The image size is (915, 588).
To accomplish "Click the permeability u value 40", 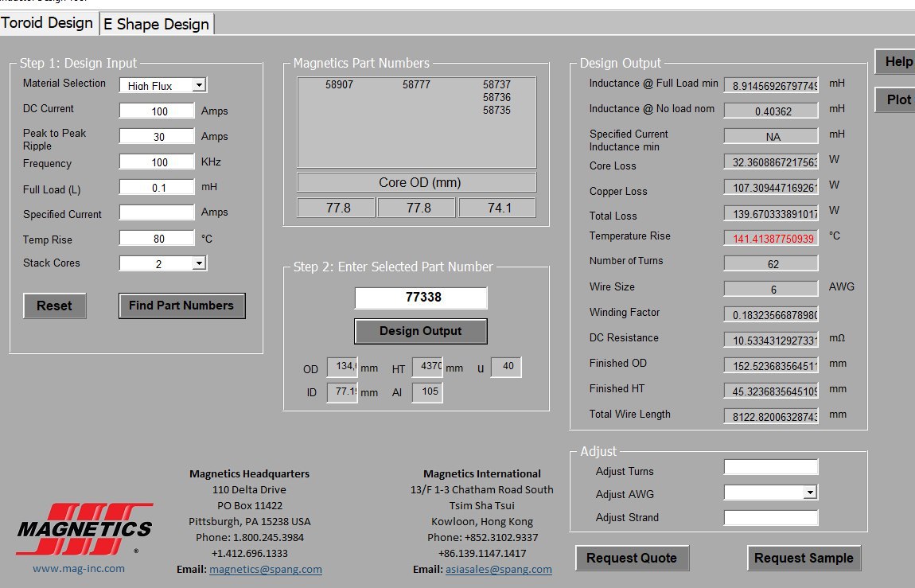I will [506, 367].
